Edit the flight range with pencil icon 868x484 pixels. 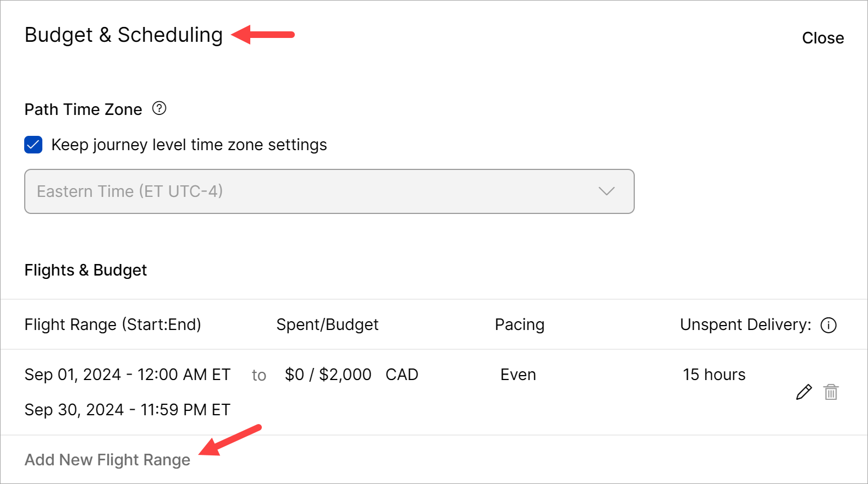pos(804,392)
